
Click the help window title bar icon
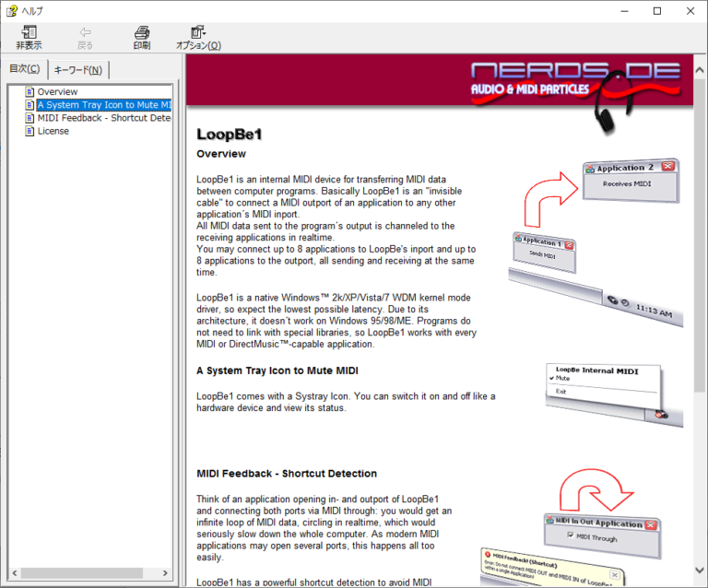coord(10,11)
